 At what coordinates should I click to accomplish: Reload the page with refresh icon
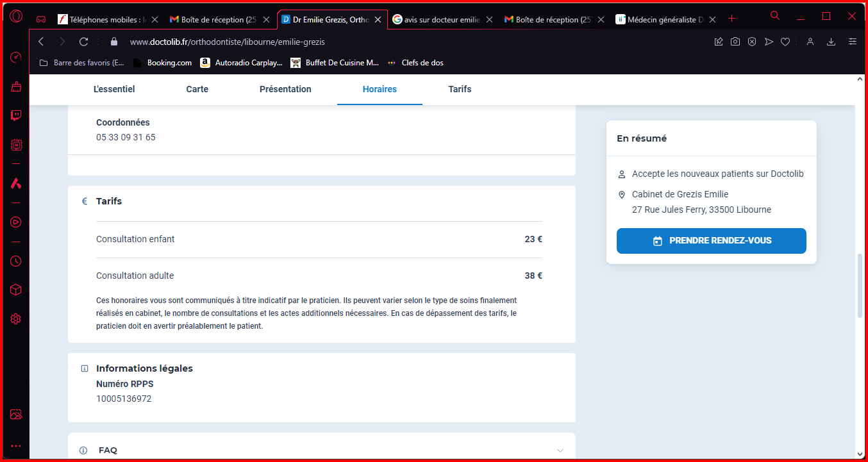83,42
